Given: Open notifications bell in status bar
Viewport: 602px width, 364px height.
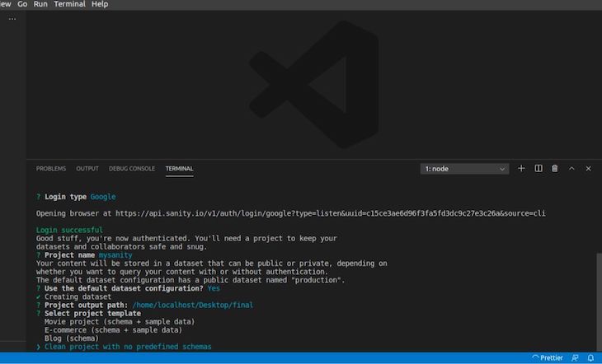Looking at the screenshot, I should 590,358.
